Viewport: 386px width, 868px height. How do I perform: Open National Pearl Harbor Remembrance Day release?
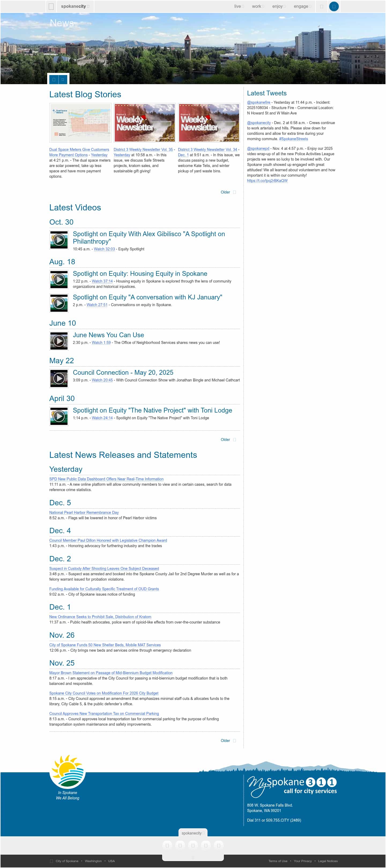click(84, 513)
